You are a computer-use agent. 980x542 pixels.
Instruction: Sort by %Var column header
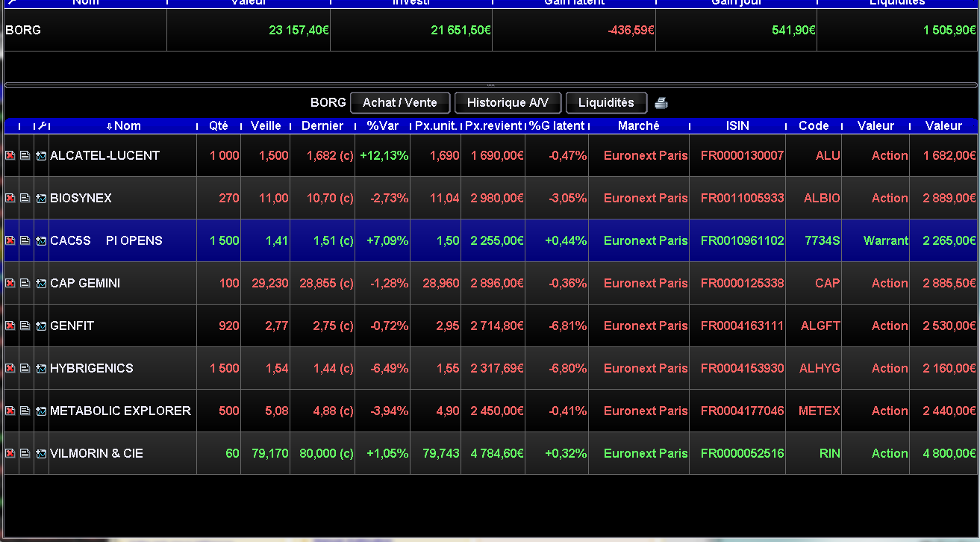382,125
